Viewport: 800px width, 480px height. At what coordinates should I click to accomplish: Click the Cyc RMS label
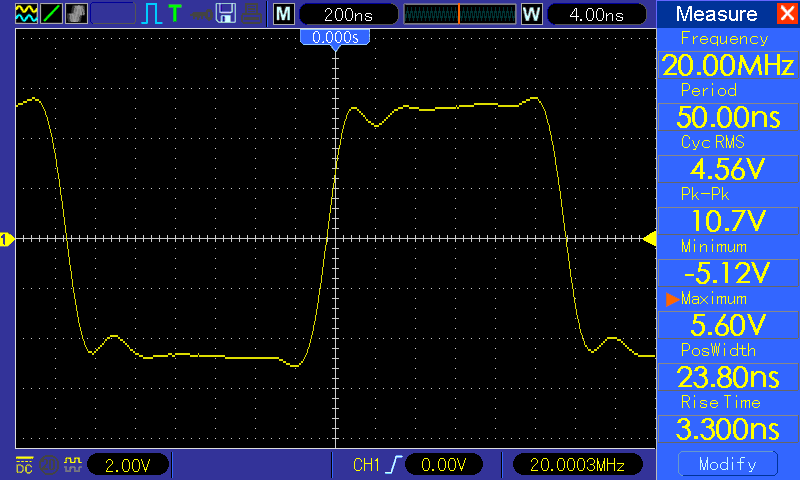tap(713, 142)
